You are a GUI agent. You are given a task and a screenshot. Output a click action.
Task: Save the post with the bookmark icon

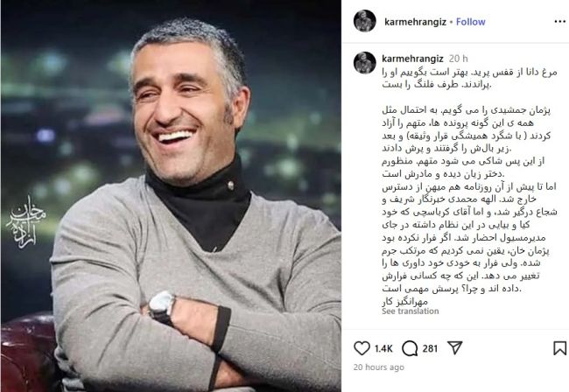(559, 348)
